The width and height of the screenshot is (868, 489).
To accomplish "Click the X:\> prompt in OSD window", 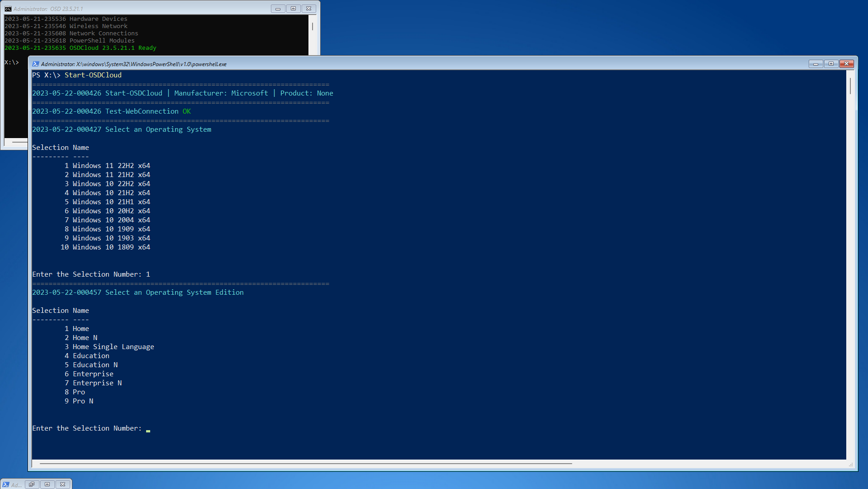I will 12,62.
